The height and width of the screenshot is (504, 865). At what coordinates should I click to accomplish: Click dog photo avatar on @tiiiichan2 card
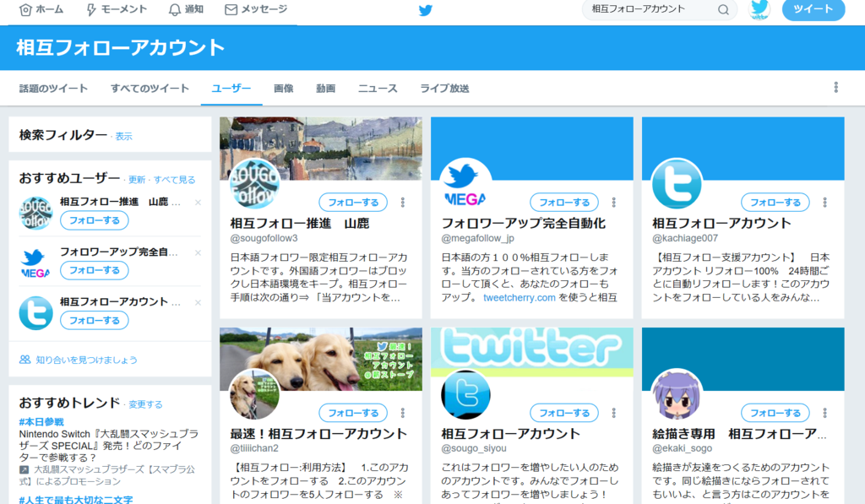coord(254,394)
